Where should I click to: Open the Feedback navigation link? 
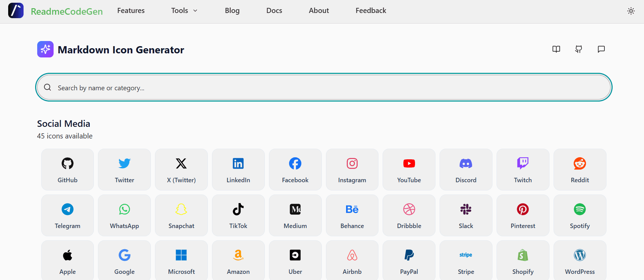pos(371,11)
